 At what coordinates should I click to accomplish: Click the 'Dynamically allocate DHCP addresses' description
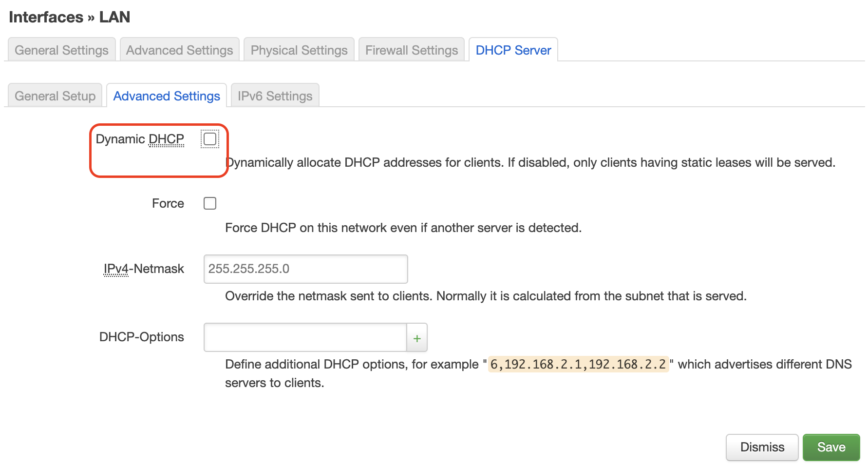(530, 162)
